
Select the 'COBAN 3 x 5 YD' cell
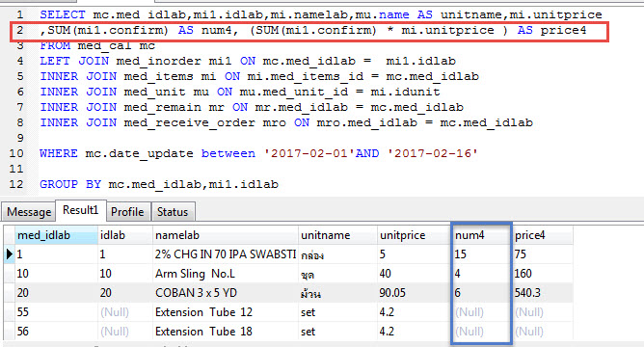(x=226, y=293)
